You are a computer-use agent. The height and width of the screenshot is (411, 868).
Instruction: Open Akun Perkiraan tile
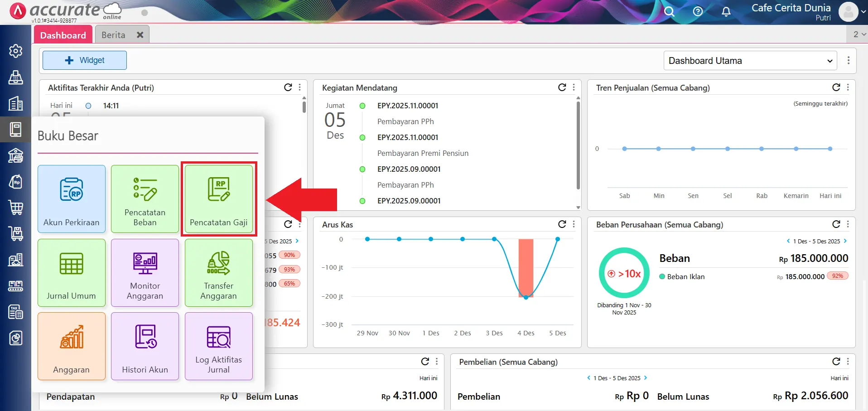click(72, 199)
